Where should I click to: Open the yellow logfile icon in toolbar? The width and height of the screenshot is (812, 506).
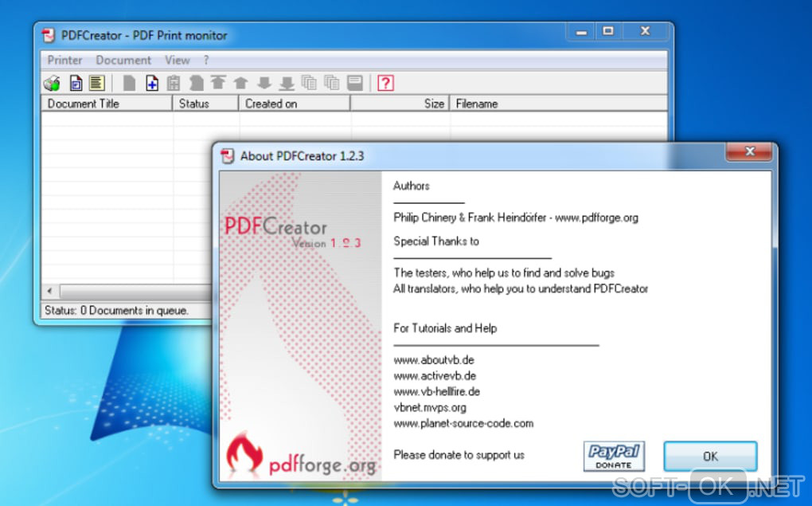[x=97, y=83]
